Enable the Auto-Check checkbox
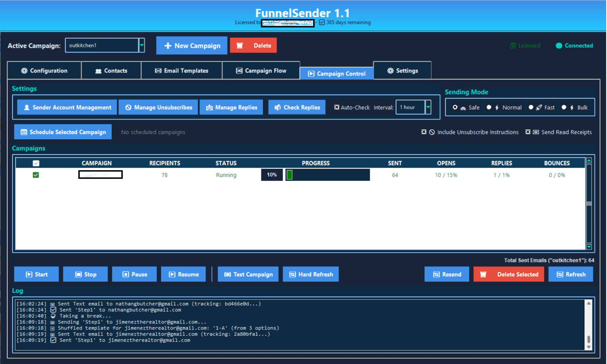 coord(337,107)
